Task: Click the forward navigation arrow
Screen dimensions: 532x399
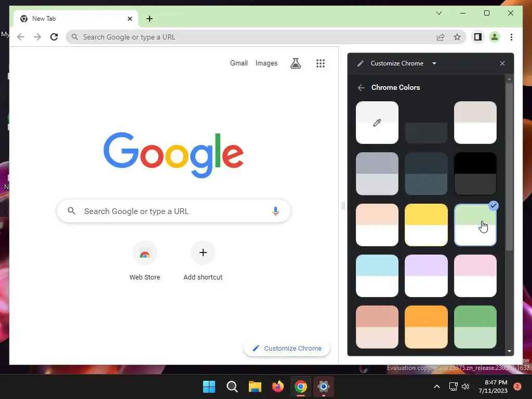Action: [37, 37]
